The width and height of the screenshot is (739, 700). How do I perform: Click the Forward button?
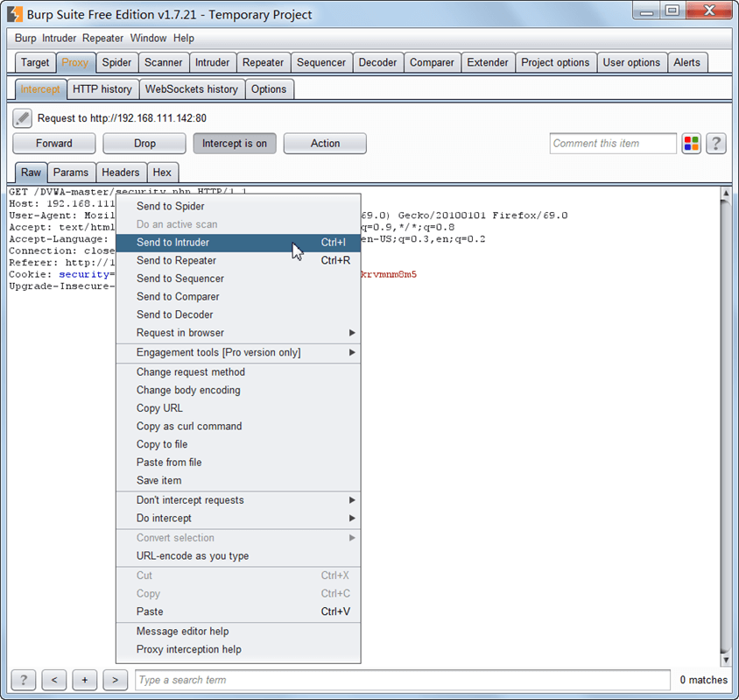[53, 144]
